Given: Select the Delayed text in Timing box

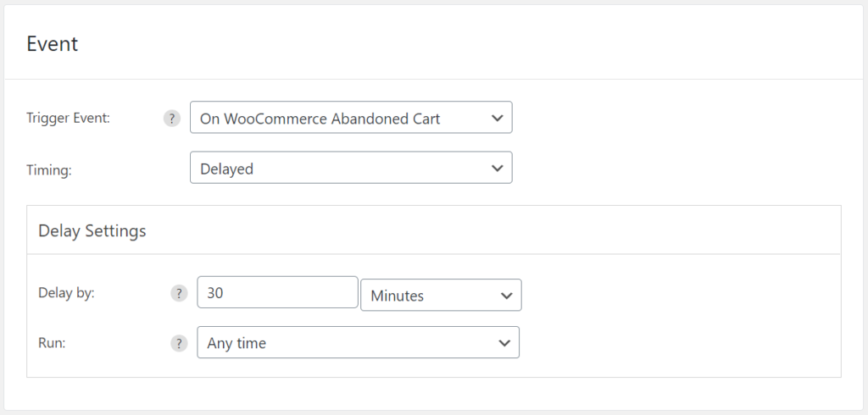Looking at the screenshot, I should (226, 169).
